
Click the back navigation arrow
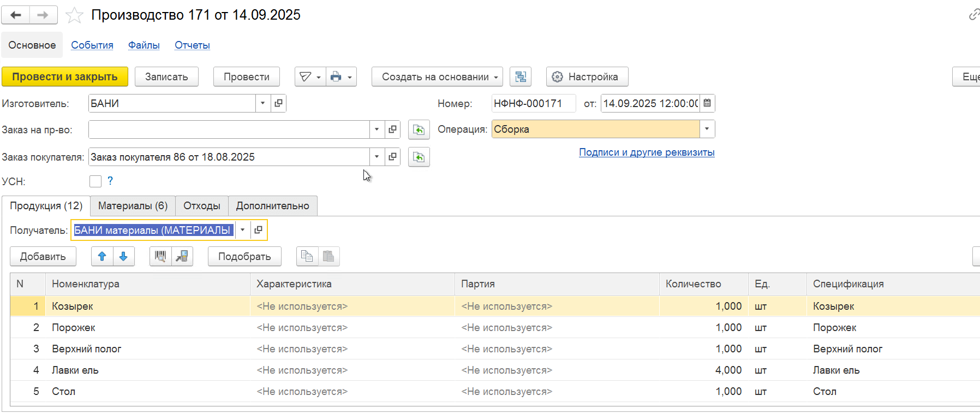16,15
